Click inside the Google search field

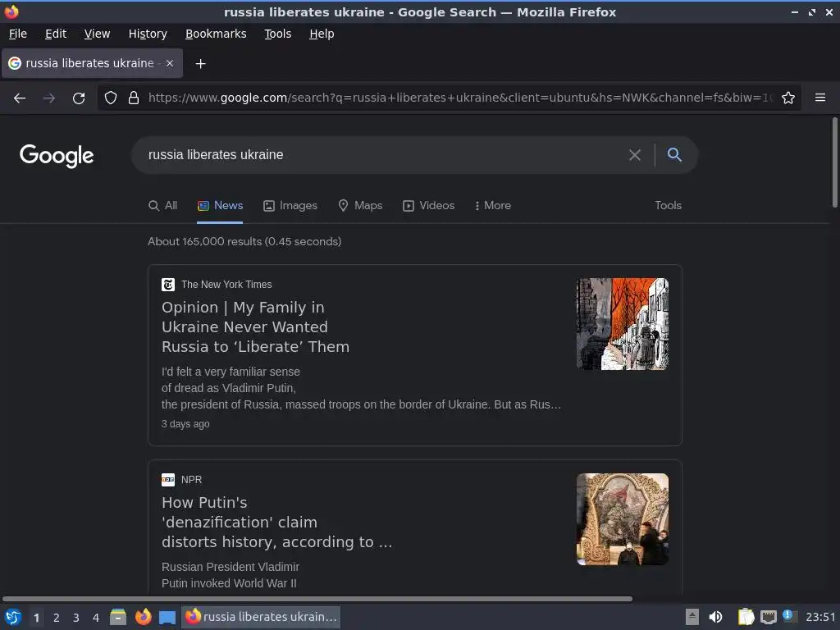(x=381, y=155)
